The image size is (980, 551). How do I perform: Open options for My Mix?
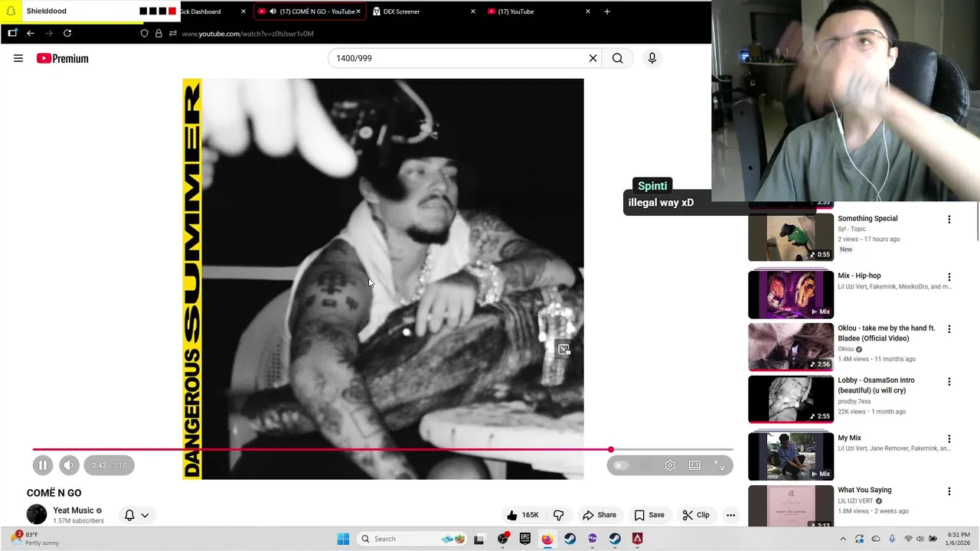pyautogui.click(x=949, y=439)
